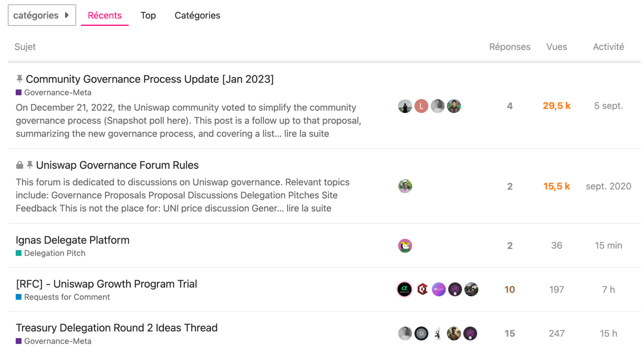Sort topics by Activité column
The height and width of the screenshot is (351, 644).
click(608, 47)
